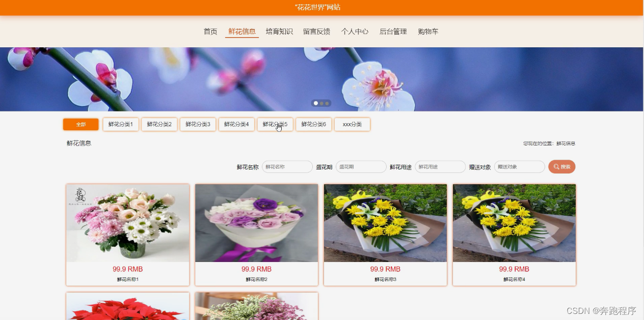Click the 99.9 RMB price above 鲜花名称4
The height and width of the screenshot is (320, 644).
(515, 269)
